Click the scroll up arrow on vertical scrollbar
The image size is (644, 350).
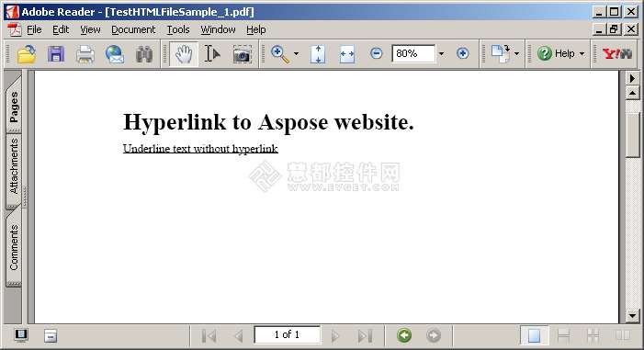(632, 94)
